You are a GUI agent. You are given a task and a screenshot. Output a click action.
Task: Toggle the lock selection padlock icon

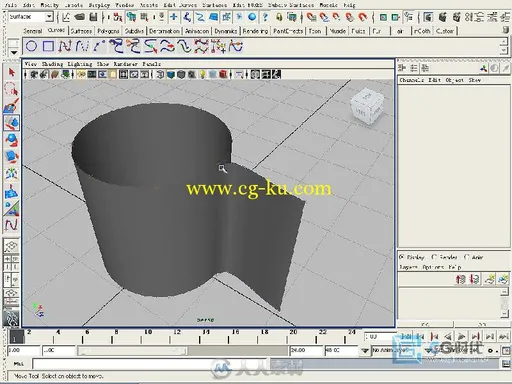279,17
